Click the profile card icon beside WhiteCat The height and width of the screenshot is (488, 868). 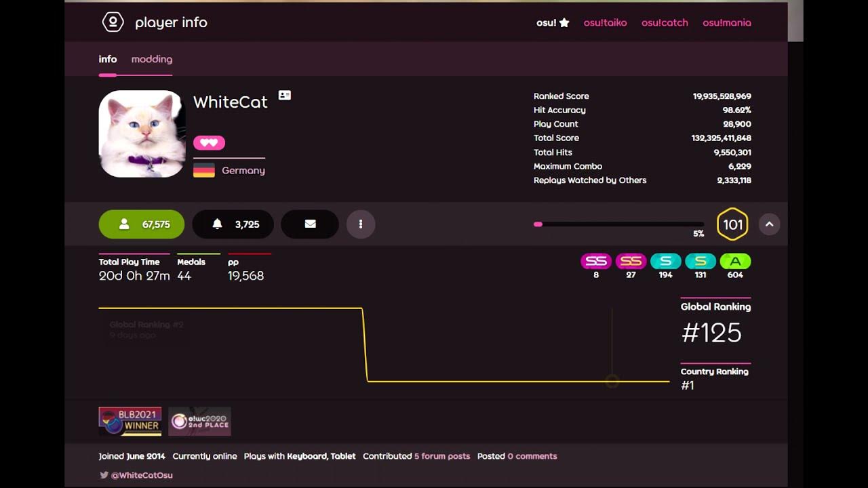[x=285, y=96]
